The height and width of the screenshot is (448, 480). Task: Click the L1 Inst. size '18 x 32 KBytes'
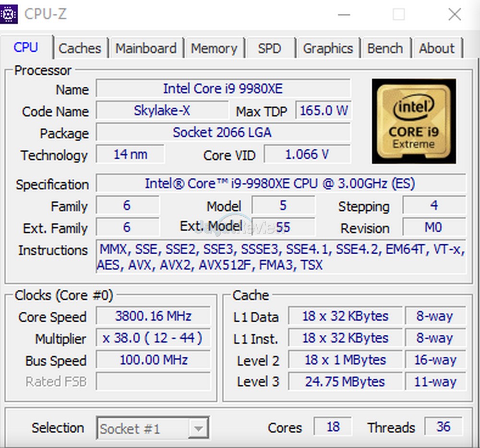(345, 338)
